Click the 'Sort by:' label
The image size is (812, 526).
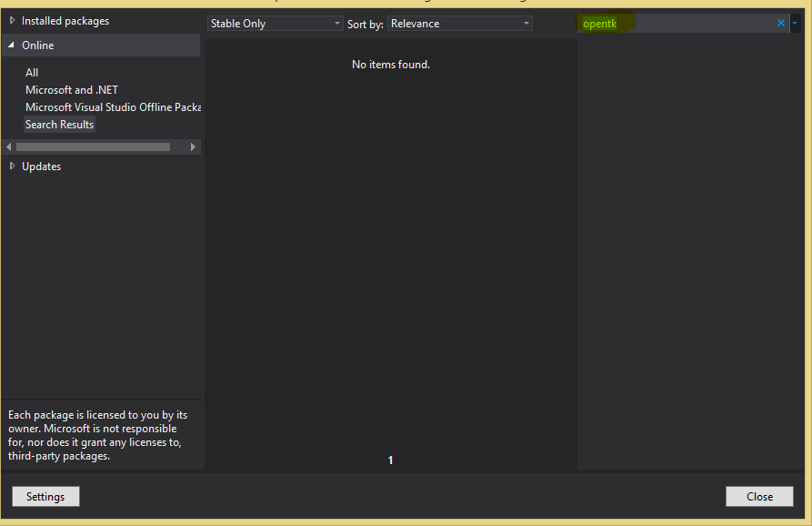pyautogui.click(x=366, y=24)
